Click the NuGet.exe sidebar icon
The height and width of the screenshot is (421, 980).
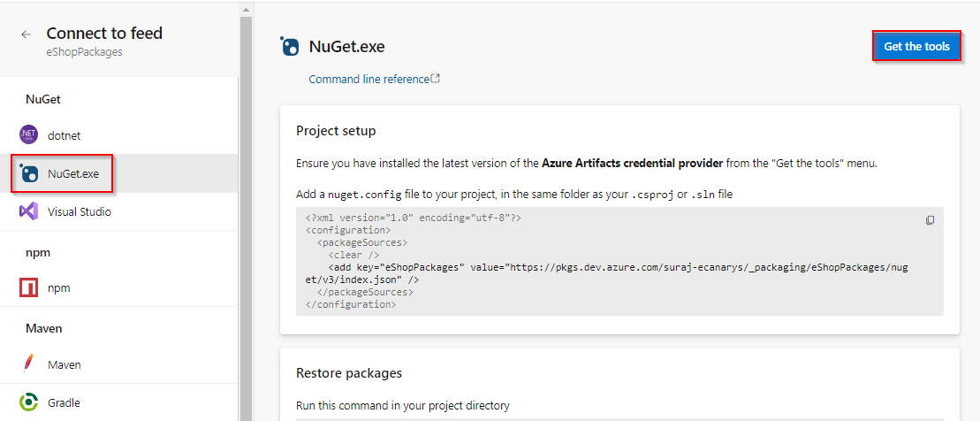tap(29, 173)
